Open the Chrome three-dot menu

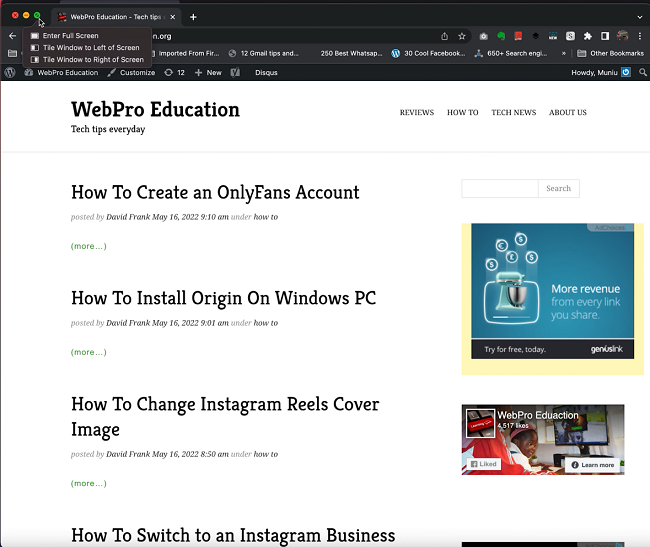[x=640, y=36]
